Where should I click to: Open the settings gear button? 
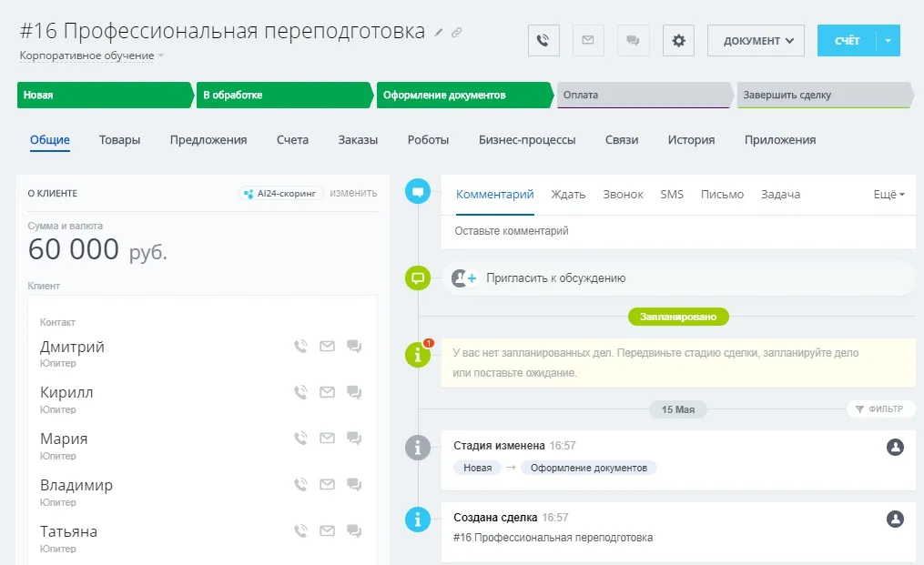[x=678, y=41]
